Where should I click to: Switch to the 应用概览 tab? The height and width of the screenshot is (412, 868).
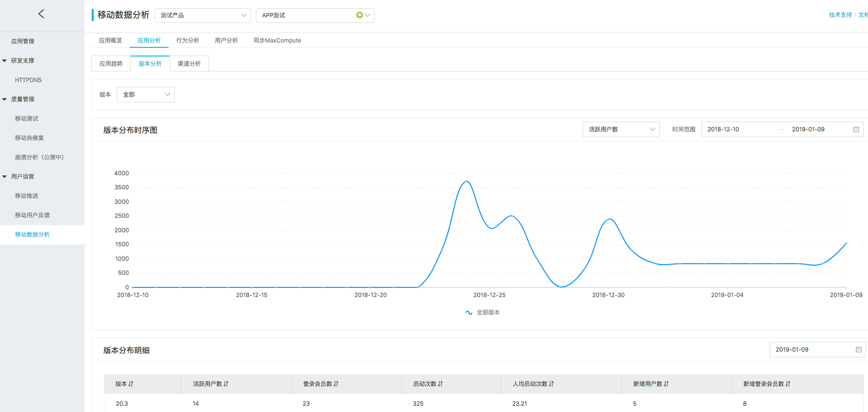[x=111, y=41]
